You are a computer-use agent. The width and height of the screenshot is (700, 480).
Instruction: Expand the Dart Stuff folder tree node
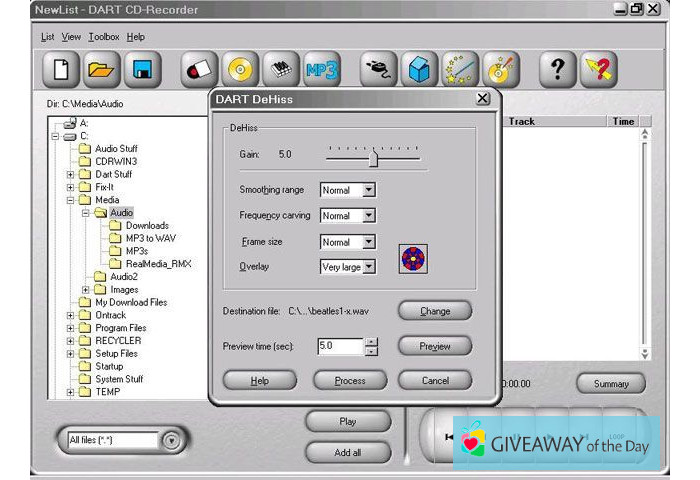click(x=71, y=174)
